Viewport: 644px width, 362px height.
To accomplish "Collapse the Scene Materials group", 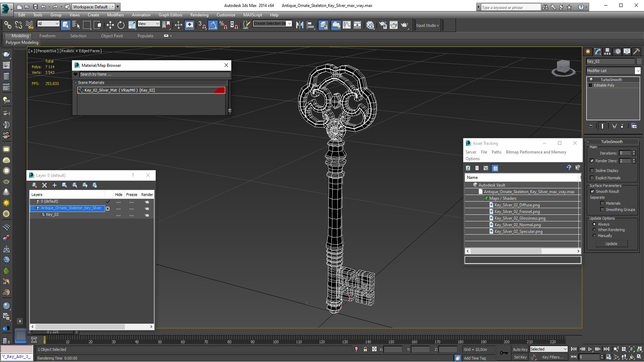I will [x=75, y=82].
